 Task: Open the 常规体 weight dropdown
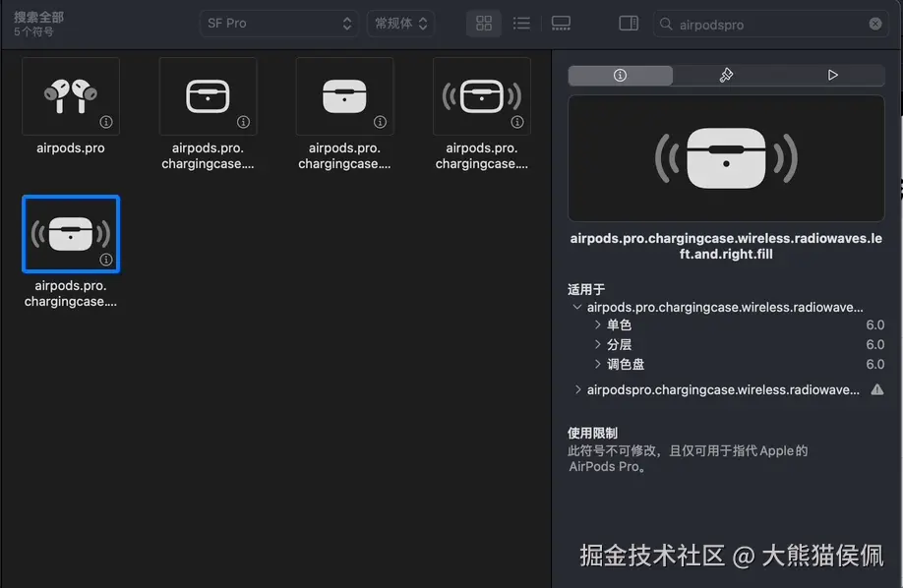(400, 24)
